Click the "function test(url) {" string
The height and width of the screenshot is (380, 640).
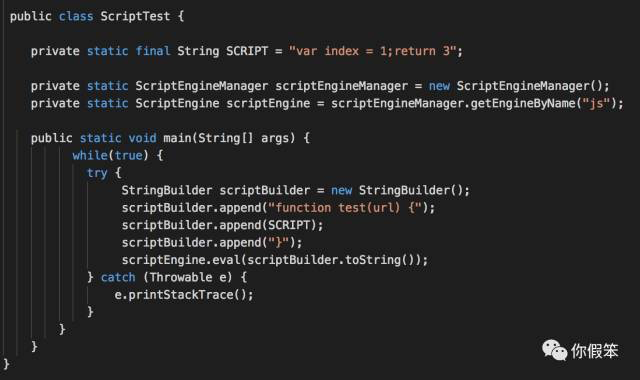click(x=344, y=208)
